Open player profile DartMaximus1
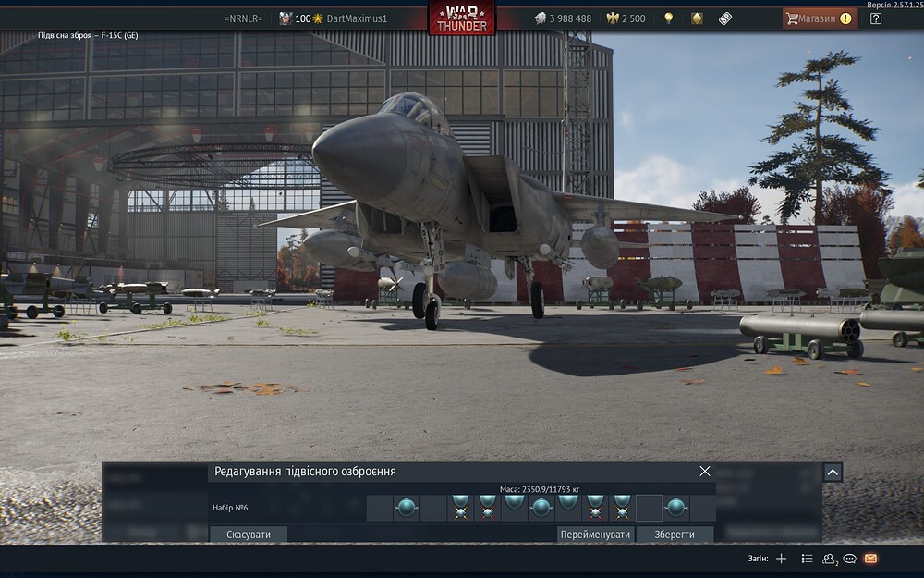Viewport: 924px width, 578px height. point(357,18)
